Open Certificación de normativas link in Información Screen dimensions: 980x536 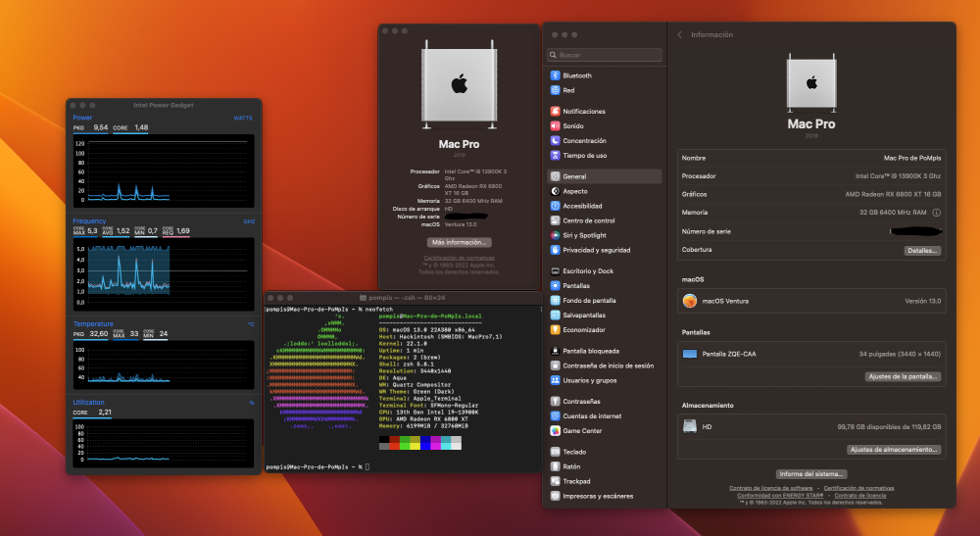(858, 489)
